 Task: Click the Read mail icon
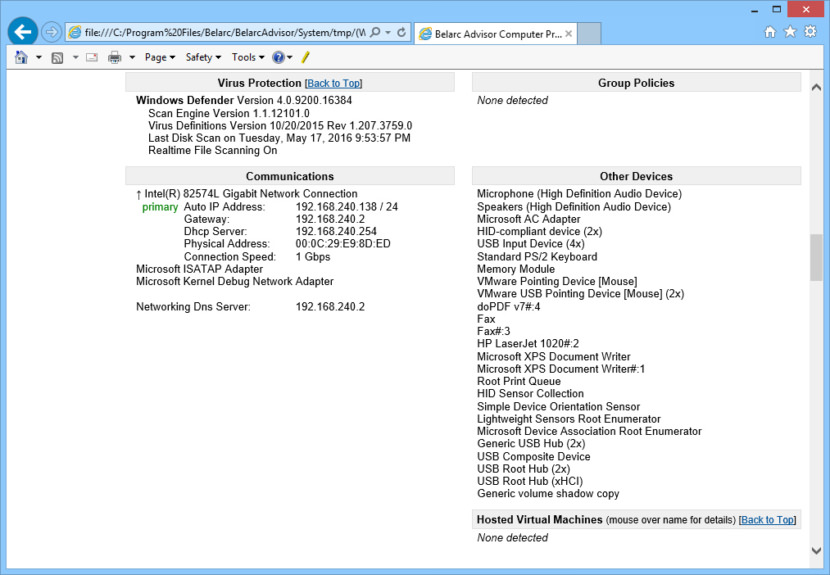[x=92, y=57]
